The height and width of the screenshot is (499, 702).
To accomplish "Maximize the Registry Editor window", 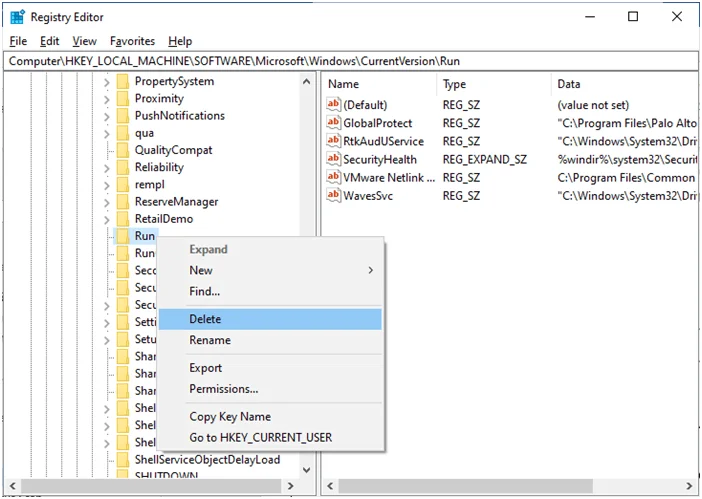I will coord(633,17).
